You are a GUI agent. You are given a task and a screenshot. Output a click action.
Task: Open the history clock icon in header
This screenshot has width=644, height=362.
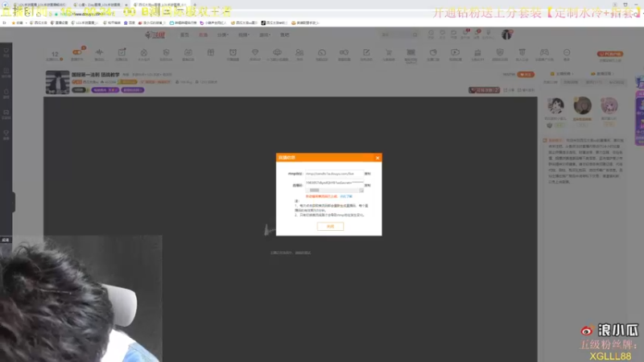[431, 33]
